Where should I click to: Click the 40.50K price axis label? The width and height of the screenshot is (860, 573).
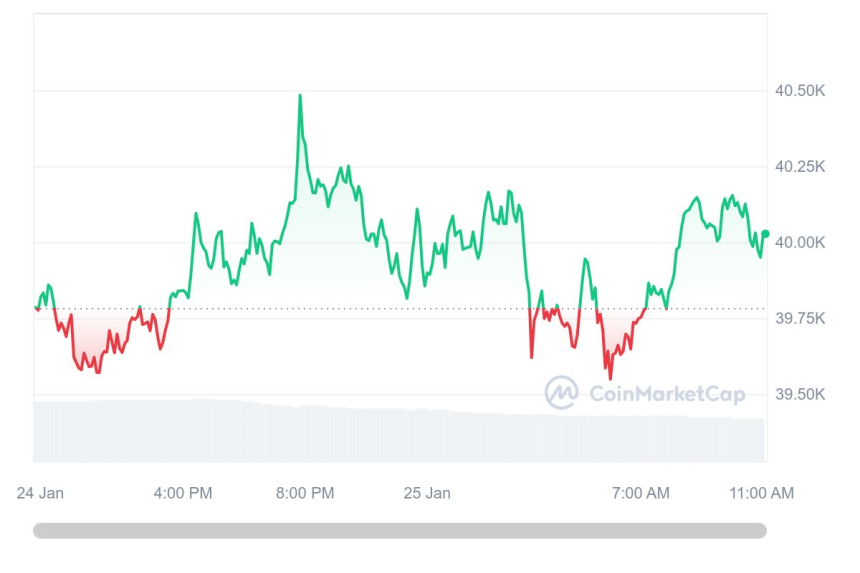tap(800, 91)
